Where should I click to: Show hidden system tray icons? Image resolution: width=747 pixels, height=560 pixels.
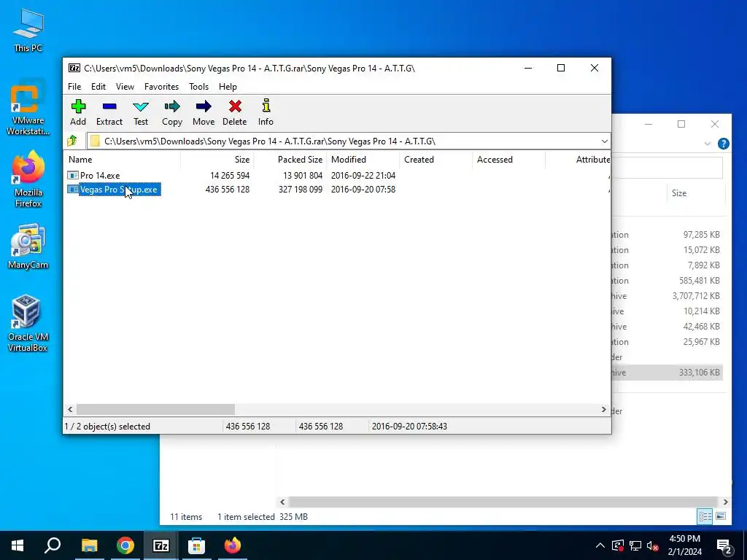600,545
